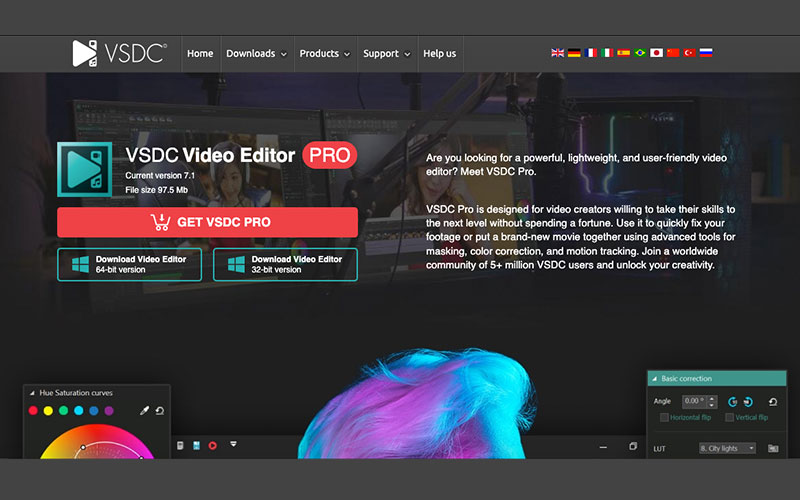Enable the Horizontal flip checkbox
The height and width of the screenshot is (500, 800).
[x=664, y=417]
